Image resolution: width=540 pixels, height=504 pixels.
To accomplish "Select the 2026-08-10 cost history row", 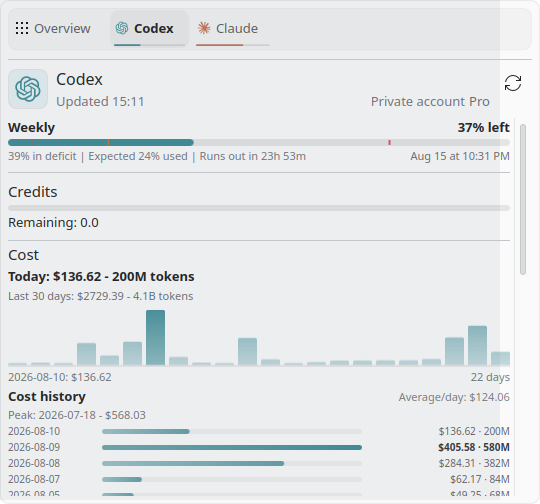I will [x=259, y=431].
